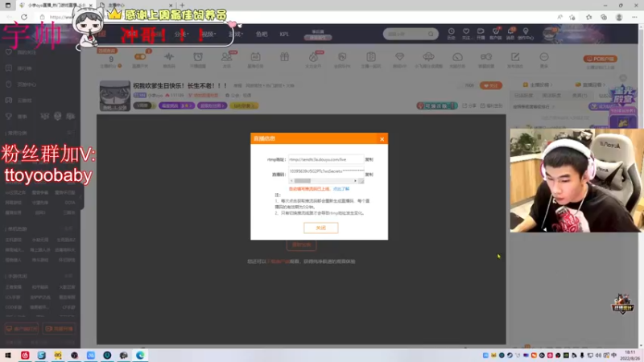Screen dimensions: 644x362
Task: Open the 开播 camera icon in header
Action: [481, 34]
